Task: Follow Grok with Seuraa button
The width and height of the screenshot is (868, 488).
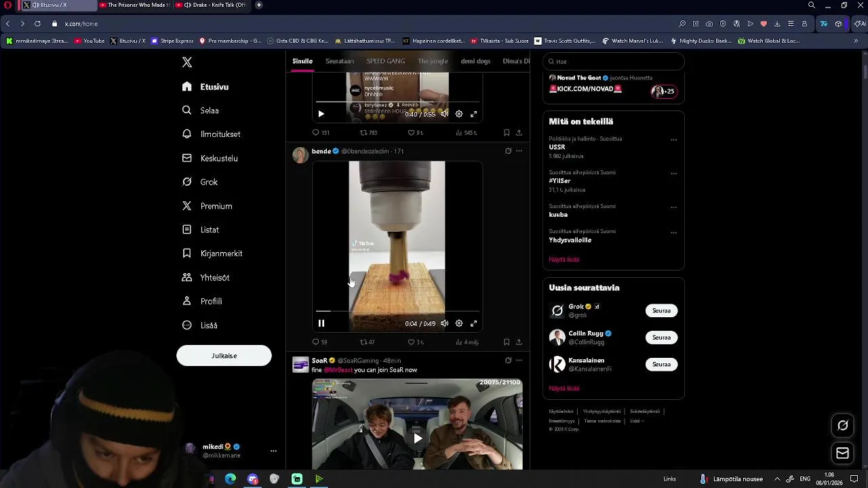Action: tap(661, 310)
